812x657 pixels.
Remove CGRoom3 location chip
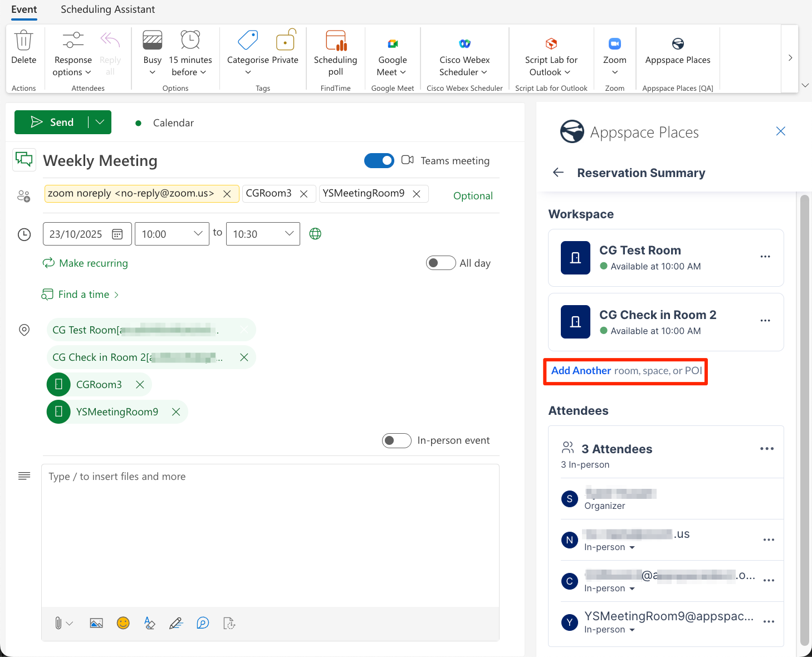coord(140,385)
